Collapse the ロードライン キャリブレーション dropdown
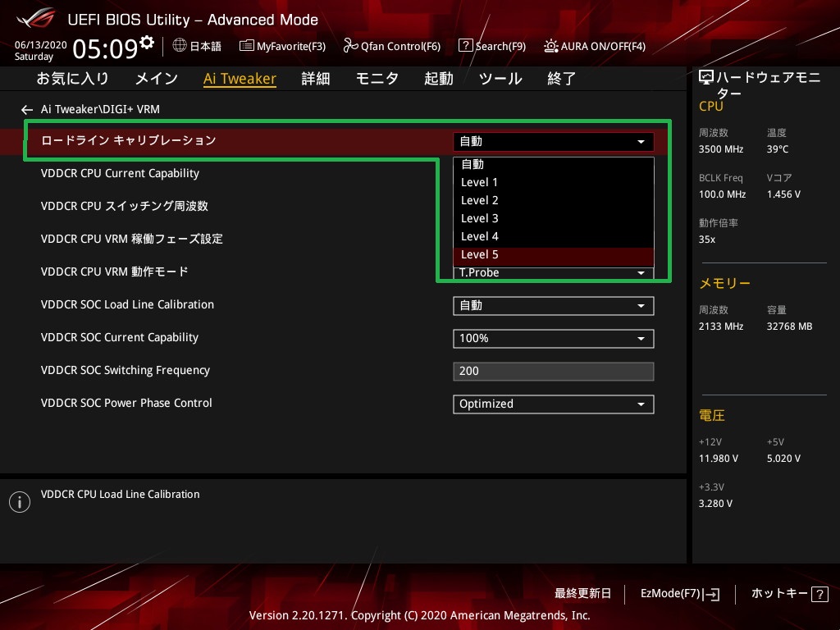 point(554,141)
